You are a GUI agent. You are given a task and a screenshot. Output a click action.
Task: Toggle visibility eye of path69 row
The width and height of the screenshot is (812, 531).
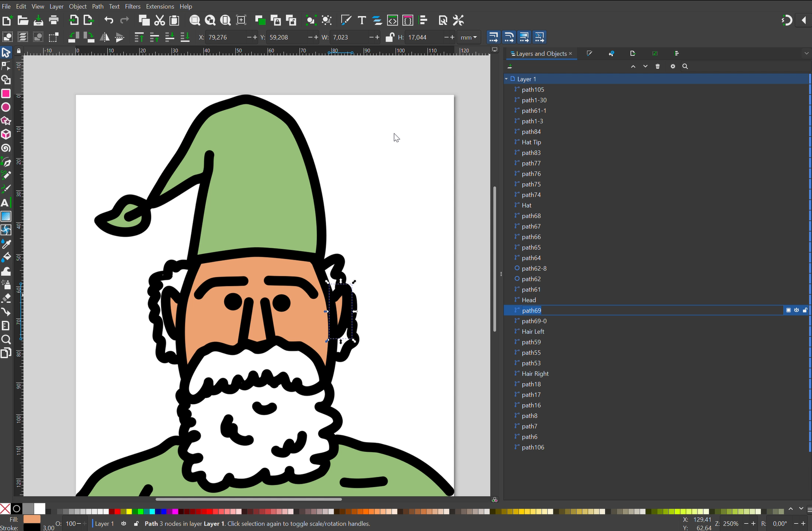tap(797, 310)
